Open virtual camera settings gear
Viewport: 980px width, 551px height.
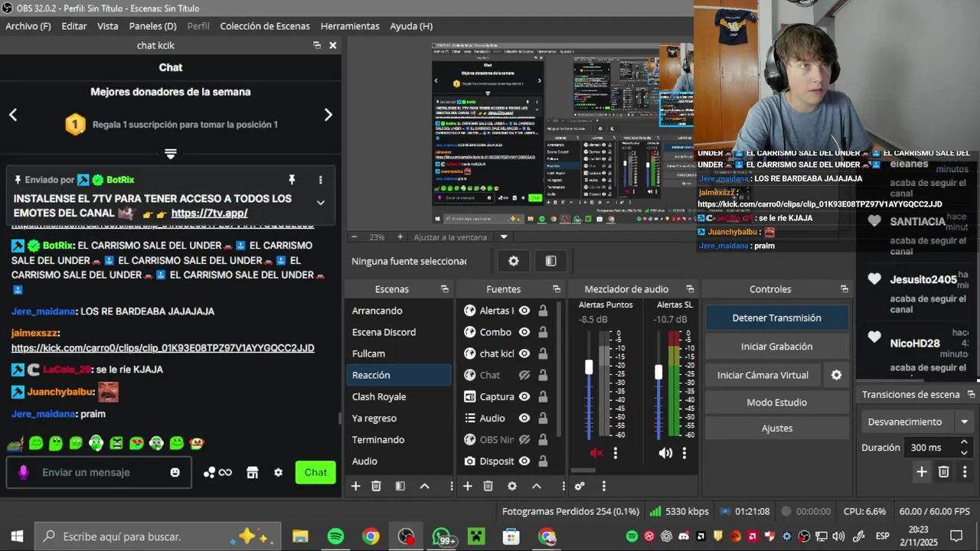[x=836, y=375]
